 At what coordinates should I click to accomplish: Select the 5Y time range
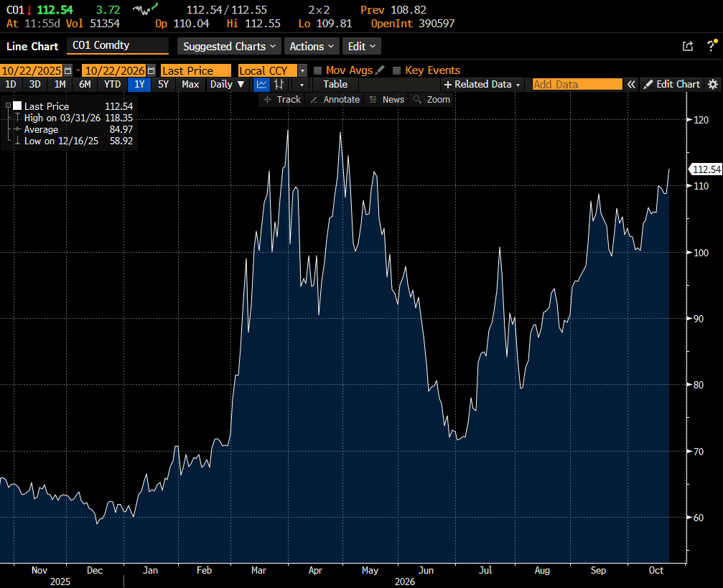pos(163,85)
